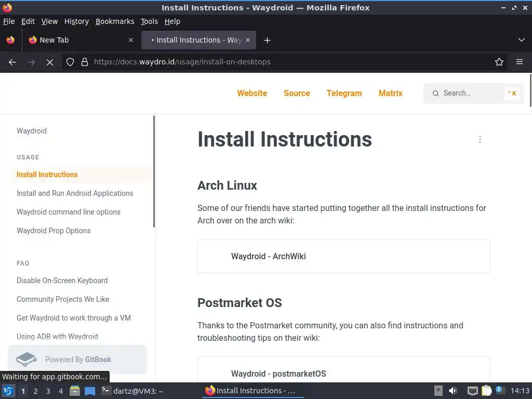The height and width of the screenshot is (399, 532).
Task: Click the show desktop taskbar icon
Action: click(90, 391)
